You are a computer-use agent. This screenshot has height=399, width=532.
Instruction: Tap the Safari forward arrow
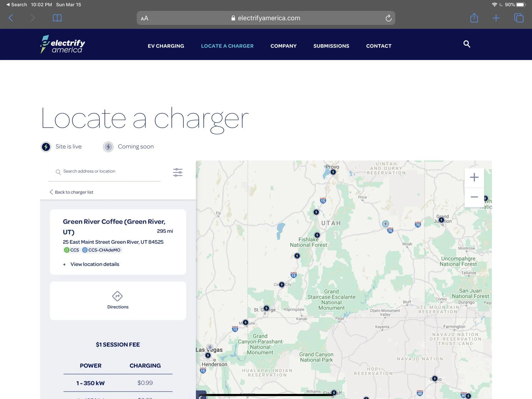point(32,18)
